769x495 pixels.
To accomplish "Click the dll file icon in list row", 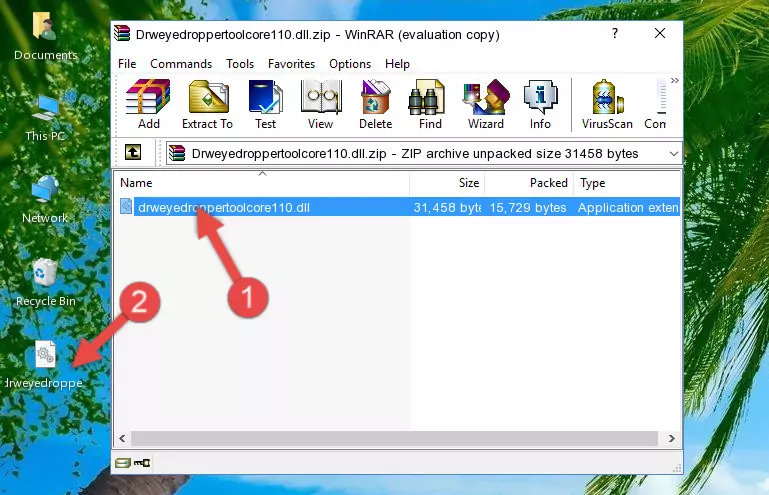I will 126,207.
